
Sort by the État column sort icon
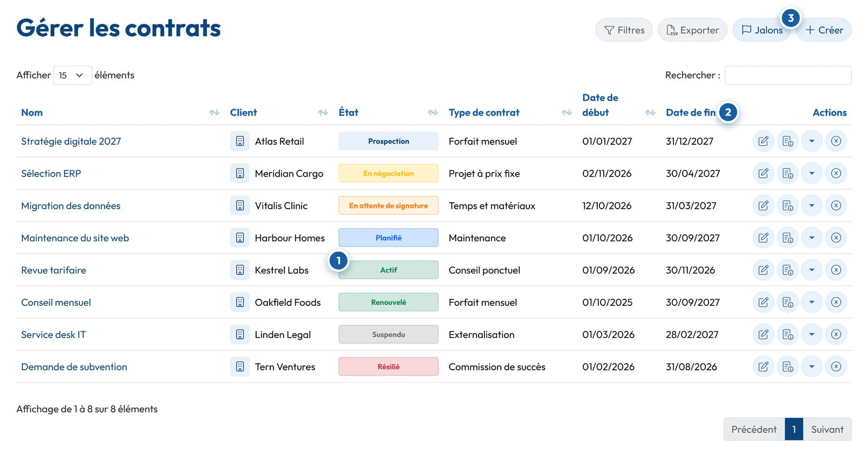tap(433, 113)
